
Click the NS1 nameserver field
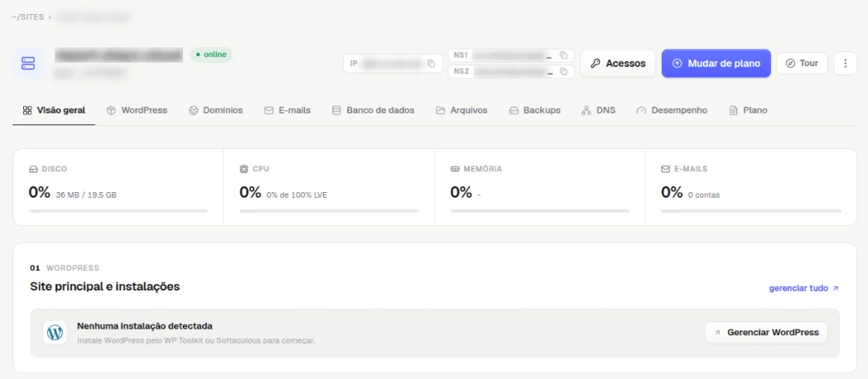(x=510, y=55)
